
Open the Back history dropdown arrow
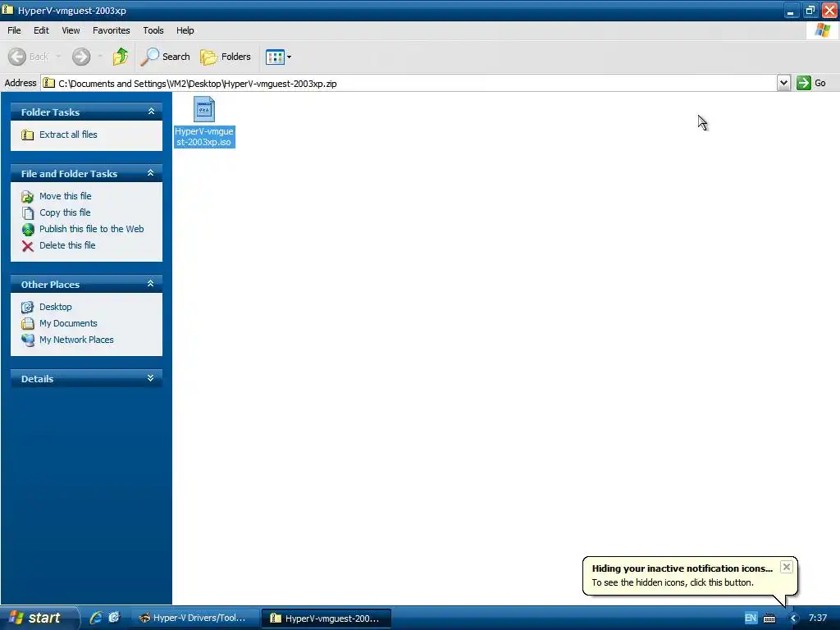click(58, 57)
